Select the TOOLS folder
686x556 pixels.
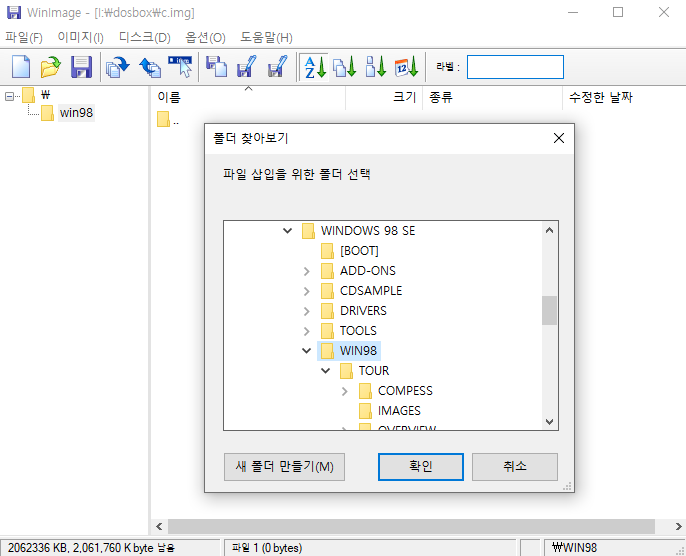pyautogui.click(x=358, y=331)
